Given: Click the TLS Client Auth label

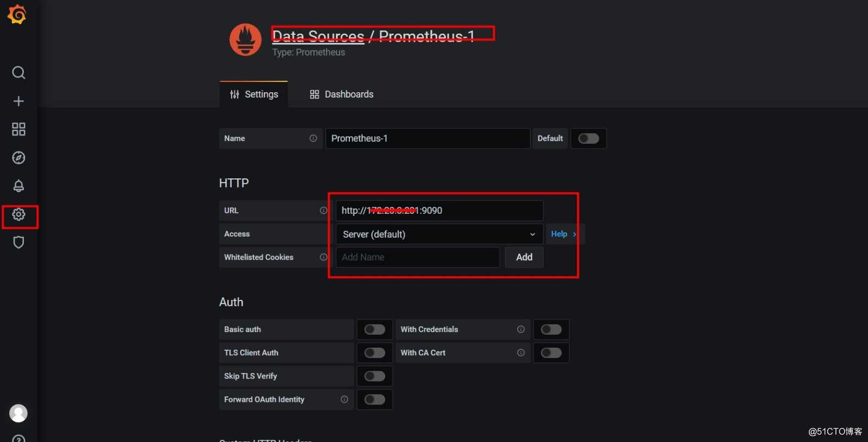Looking at the screenshot, I should click(251, 353).
